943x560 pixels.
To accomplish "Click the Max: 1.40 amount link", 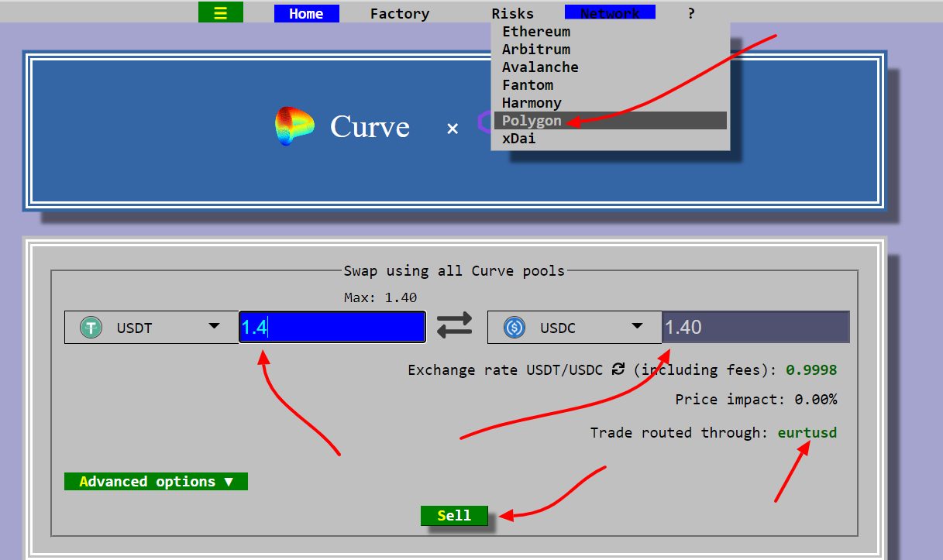I will click(380, 297).
